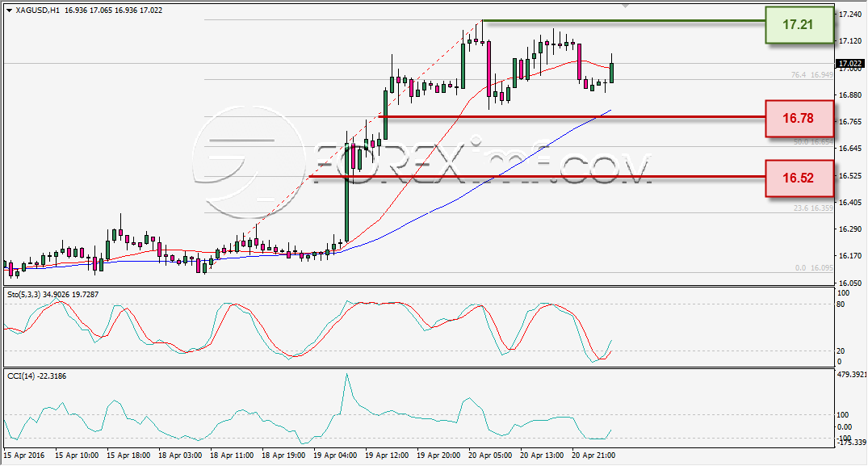Click the stochastic 20 level scale value
Viewport: 868px width, 466px height.
pos(841,351)
